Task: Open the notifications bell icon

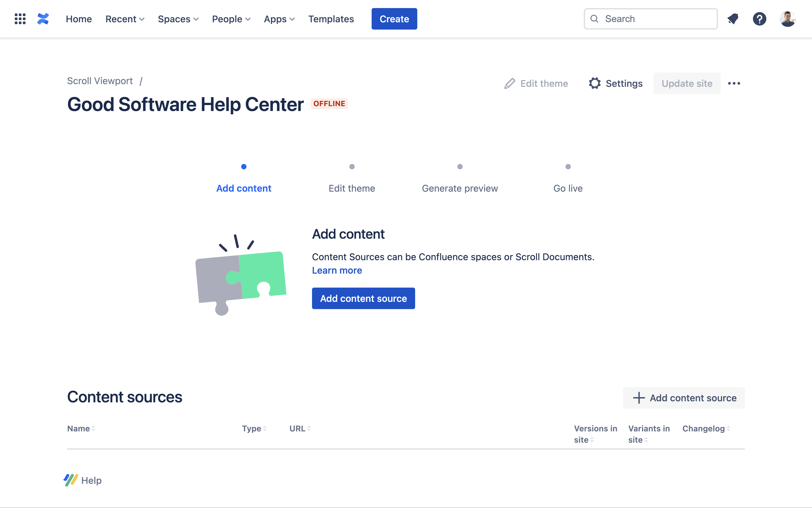Action: pos(733,19)
